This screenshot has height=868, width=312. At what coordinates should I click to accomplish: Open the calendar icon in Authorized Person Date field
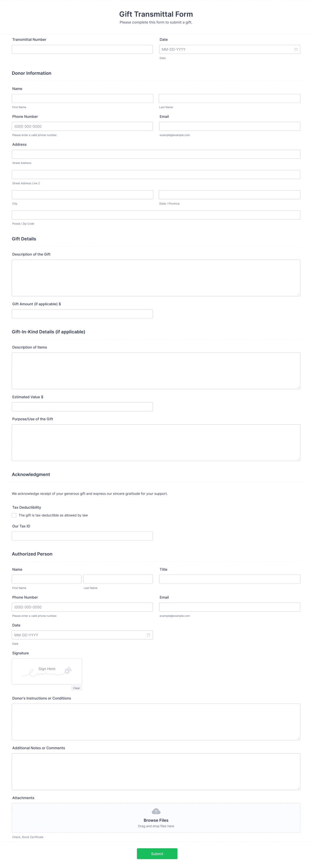click(149, 635)
